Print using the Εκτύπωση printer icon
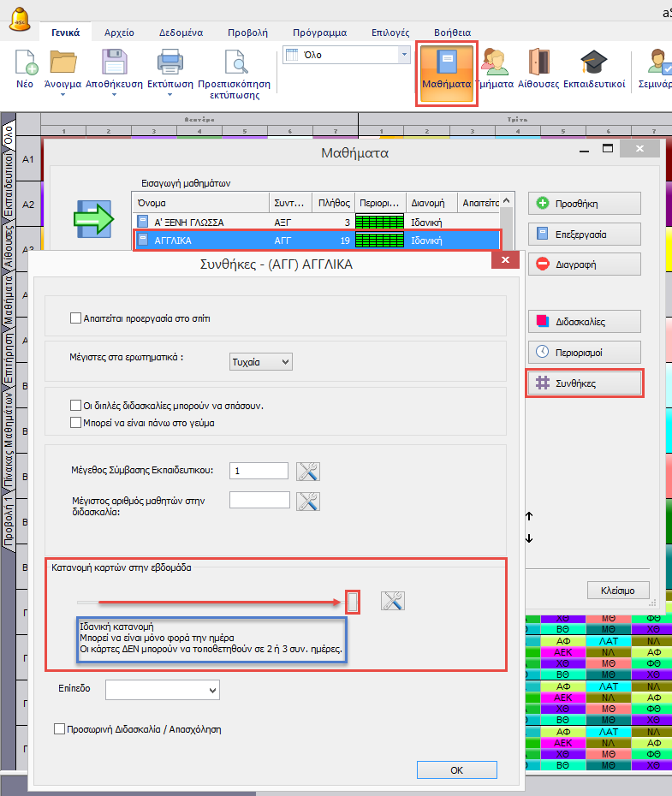 (x=170, y=63)
